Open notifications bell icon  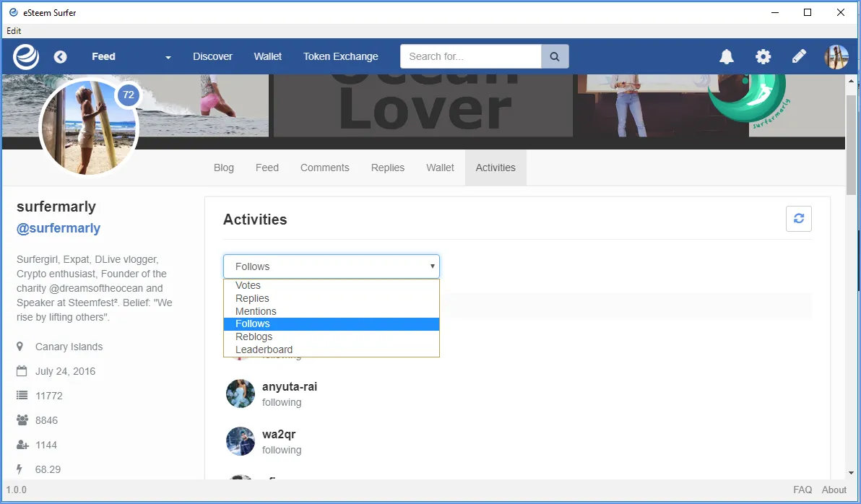click(x=727, y=56)
